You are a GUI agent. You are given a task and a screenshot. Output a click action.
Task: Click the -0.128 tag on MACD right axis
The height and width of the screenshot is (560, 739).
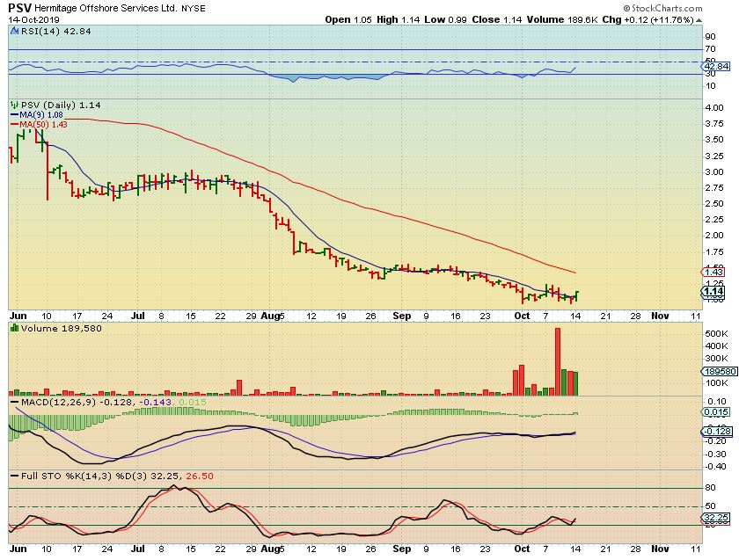click(x=717, y=432)
